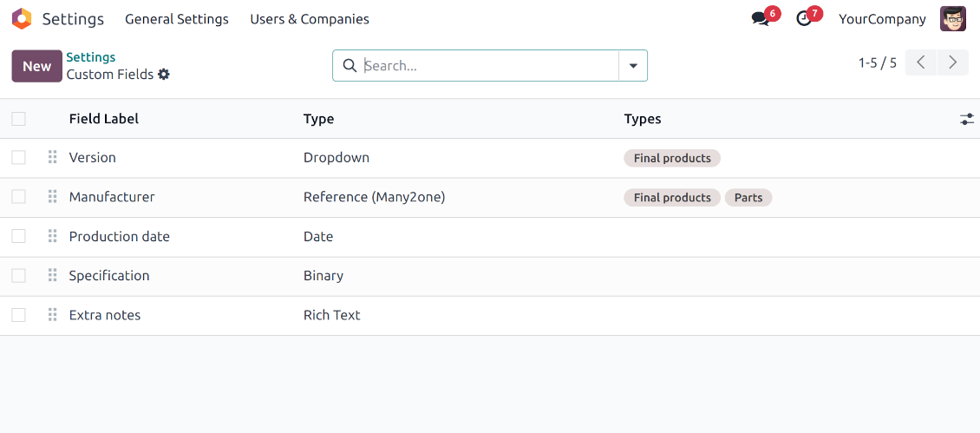Viewport: 980px width, 433px height.
Task: Open the Specification field record
Action: click(109, 276)
